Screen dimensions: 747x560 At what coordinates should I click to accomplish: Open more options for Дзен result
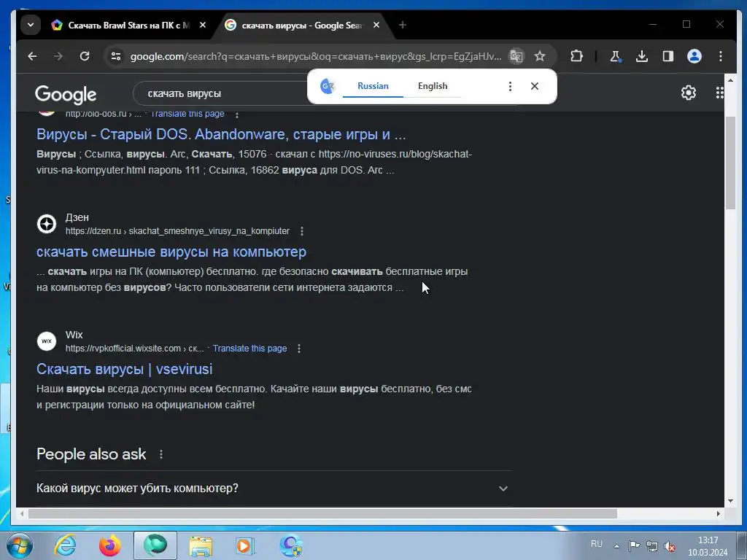(301, 231)
